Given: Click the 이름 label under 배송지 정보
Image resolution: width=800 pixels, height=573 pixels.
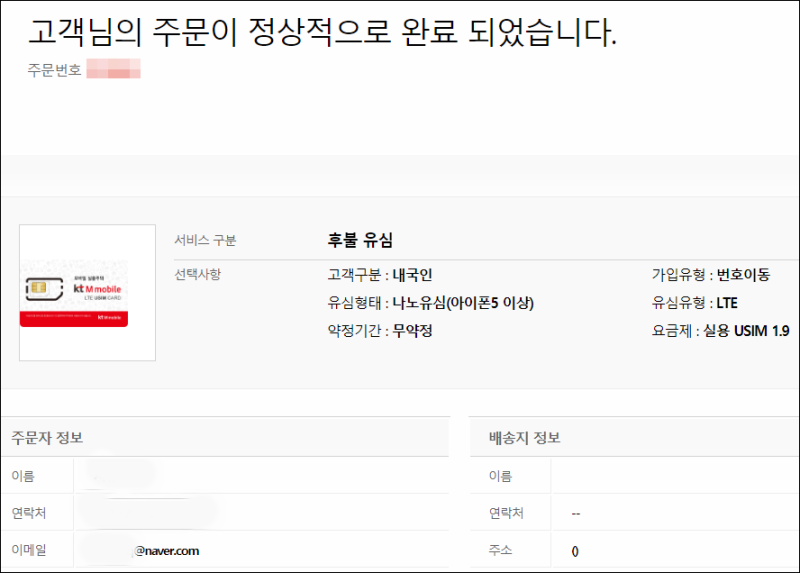Looking at the screenshot, I should (501, 476).
